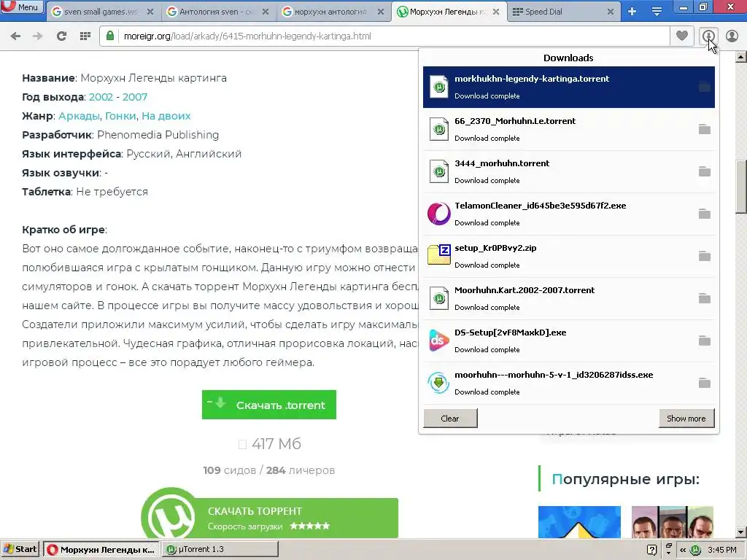Go back to the previous page
The width and height of the screenshot is (747, 560).
tap(15, 36)
